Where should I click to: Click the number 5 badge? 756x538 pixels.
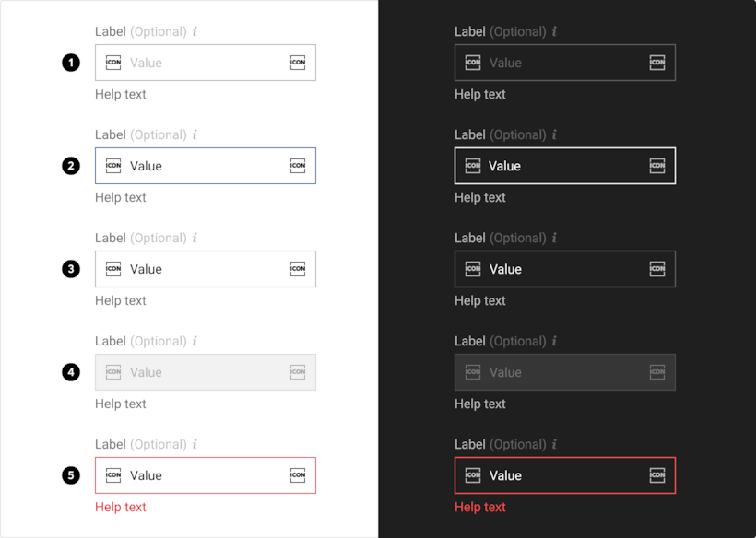[x=71, y=475]
